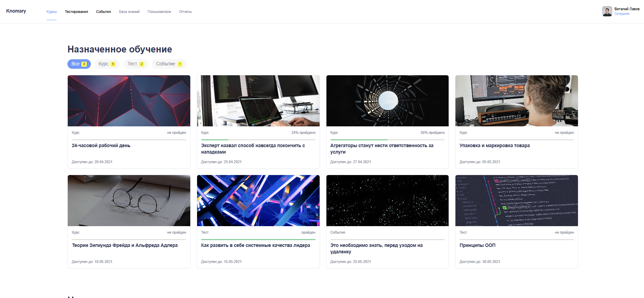Open the 24-часовой рабочий день thumbnail
The image size is (644, 298).
click(x=129, y=101)
